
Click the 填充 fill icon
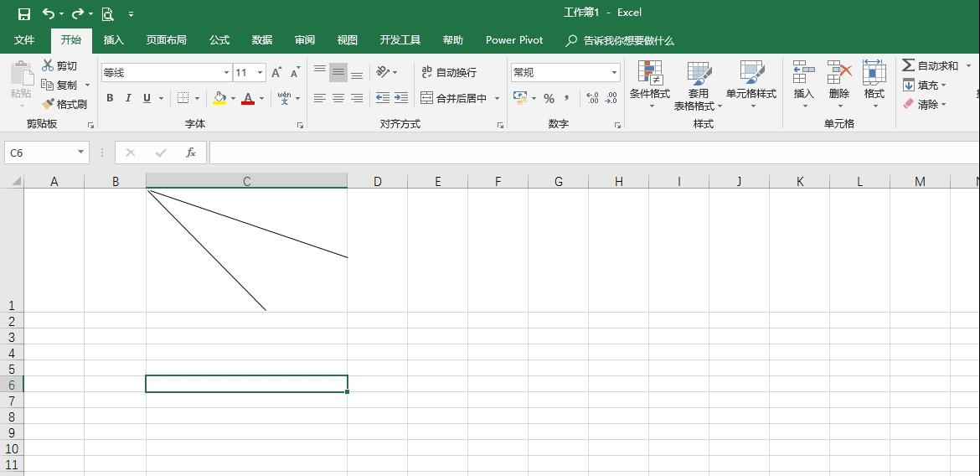(x=909, y=85)
